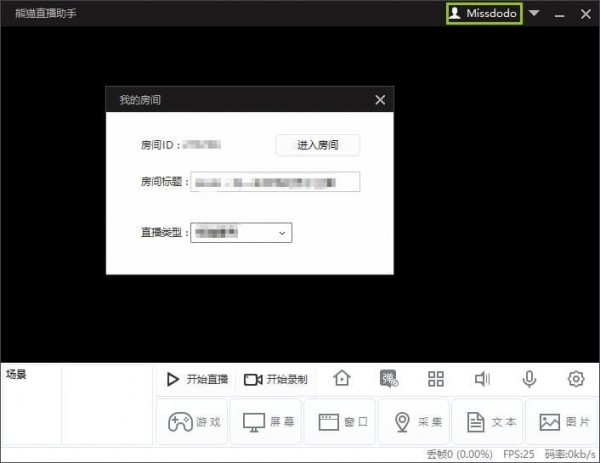Open the Missdodo account menu
Viewport: 600px width, 463px height.
click(484, 14)
